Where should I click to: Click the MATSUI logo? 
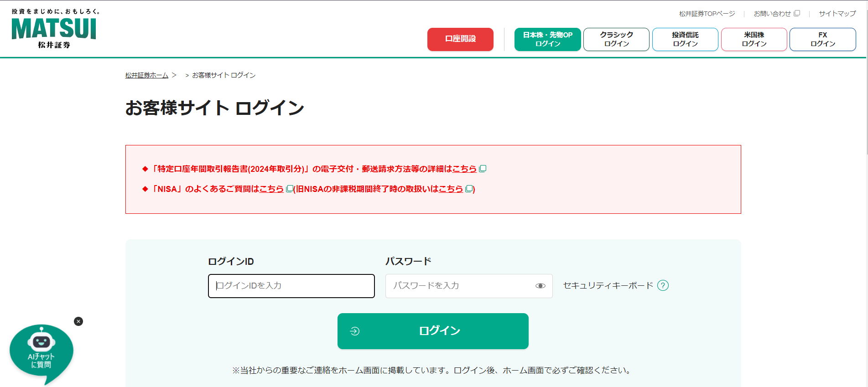point(54,29)
